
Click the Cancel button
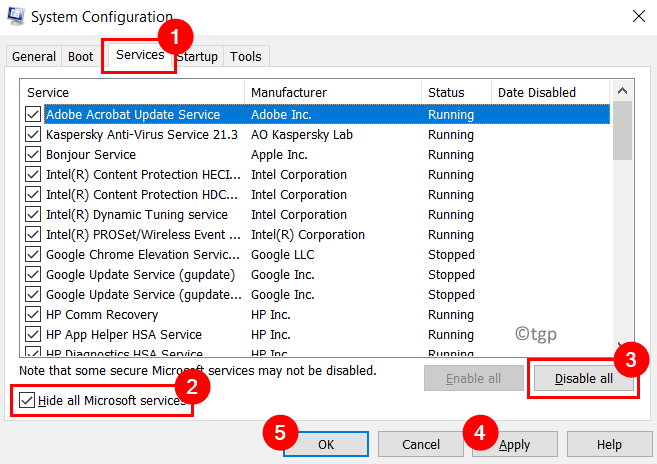421,444
